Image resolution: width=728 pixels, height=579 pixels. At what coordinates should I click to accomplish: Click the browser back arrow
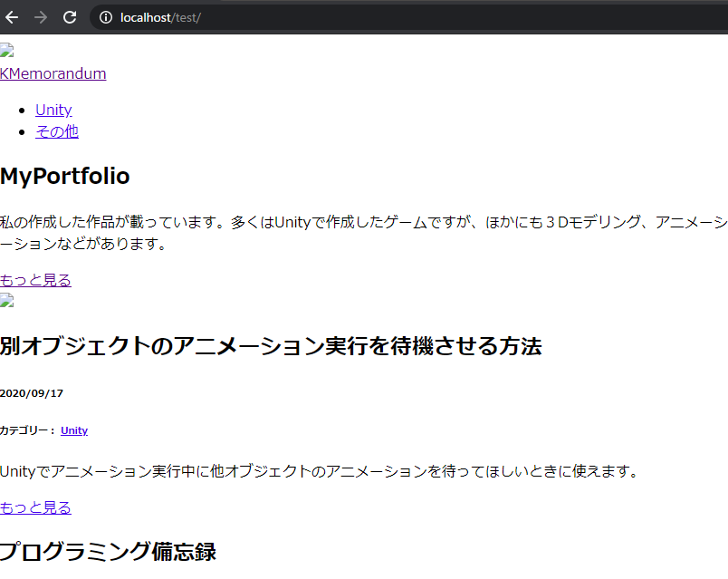pyautogui.click(x=13, y=17)
